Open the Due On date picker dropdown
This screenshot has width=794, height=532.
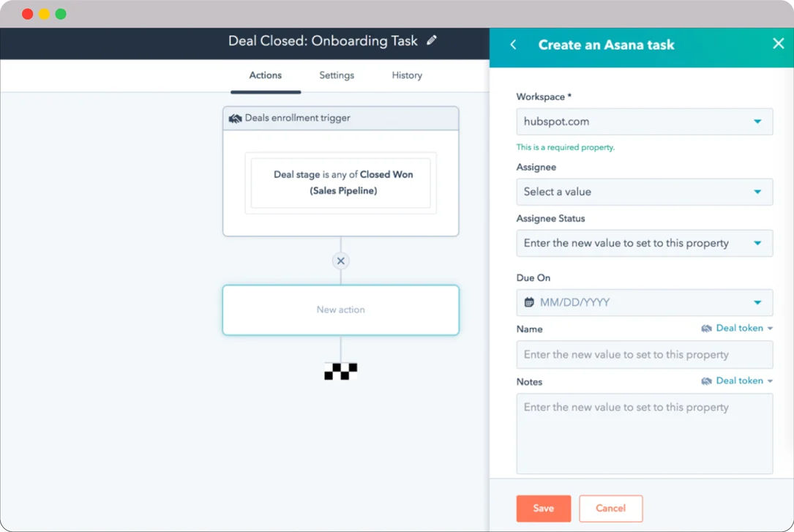[x=644, y=303]
